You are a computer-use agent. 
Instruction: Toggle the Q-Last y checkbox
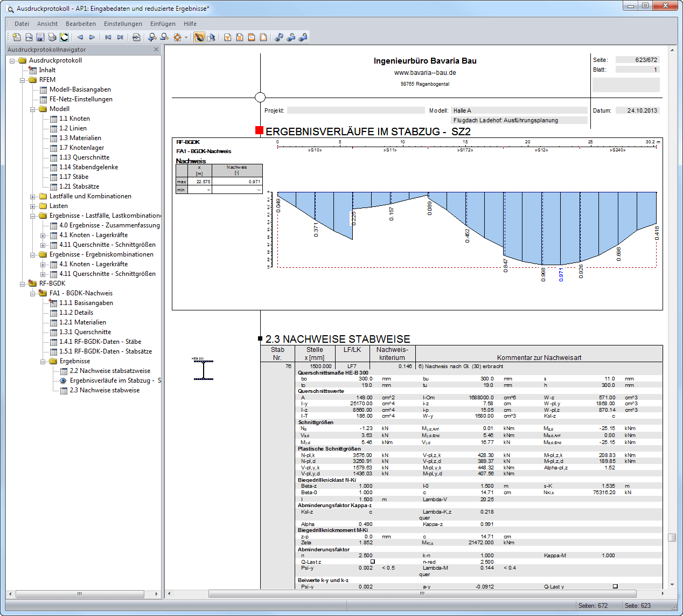click(x=615, y=586)
